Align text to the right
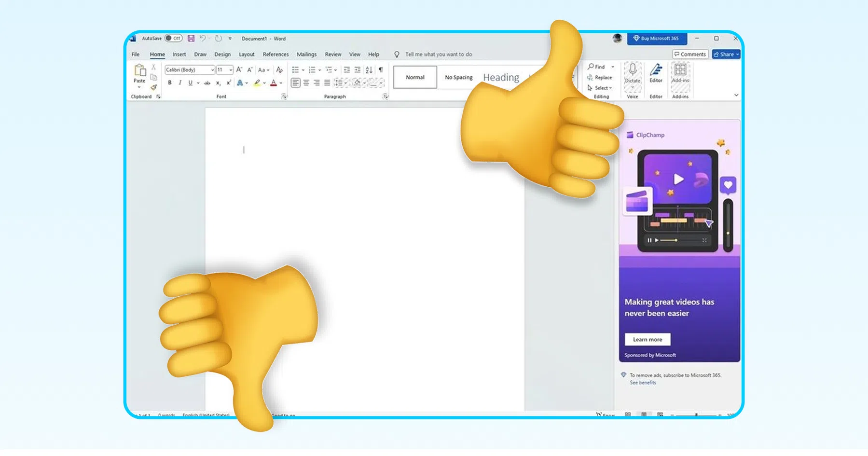 317,83
